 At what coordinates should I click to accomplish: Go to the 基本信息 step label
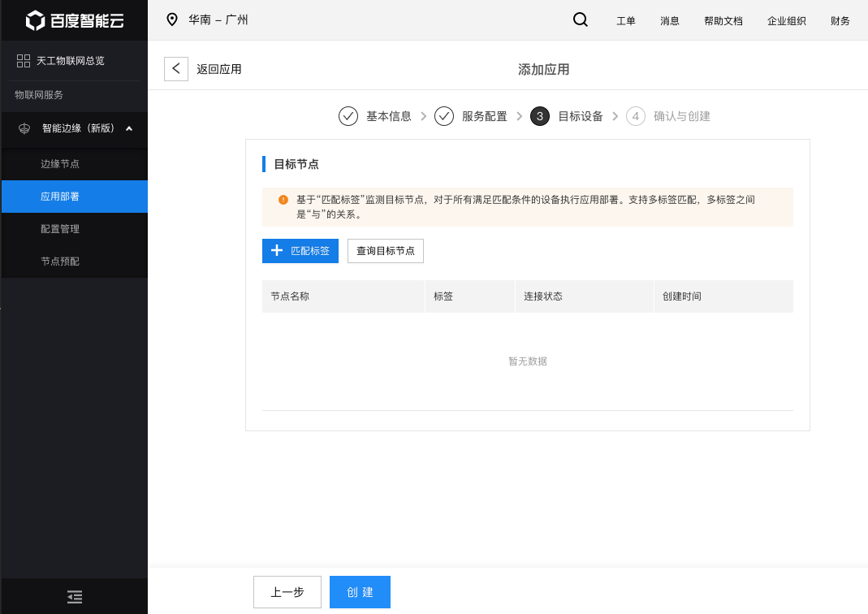point(389,116)
